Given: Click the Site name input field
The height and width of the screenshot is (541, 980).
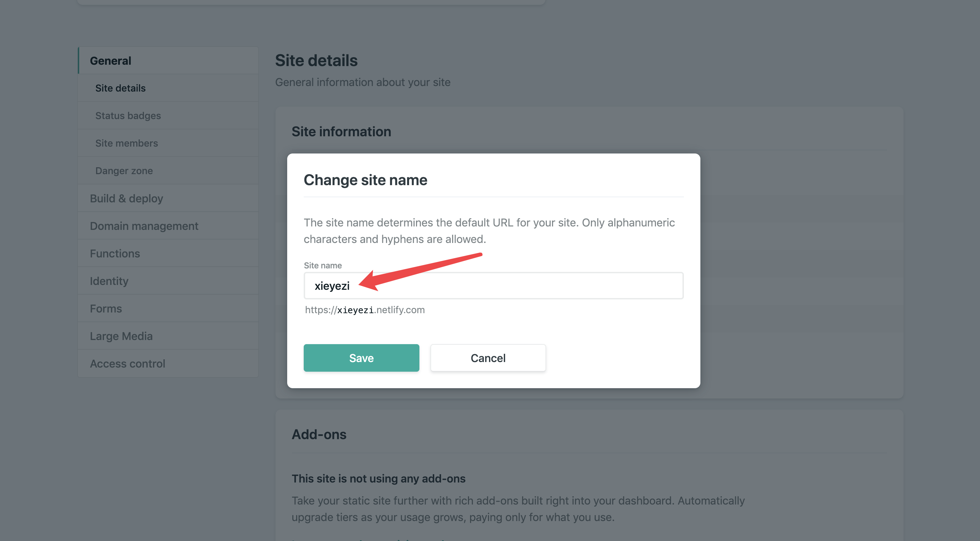Looking at the screenshot, I should [x=493, y=286].
